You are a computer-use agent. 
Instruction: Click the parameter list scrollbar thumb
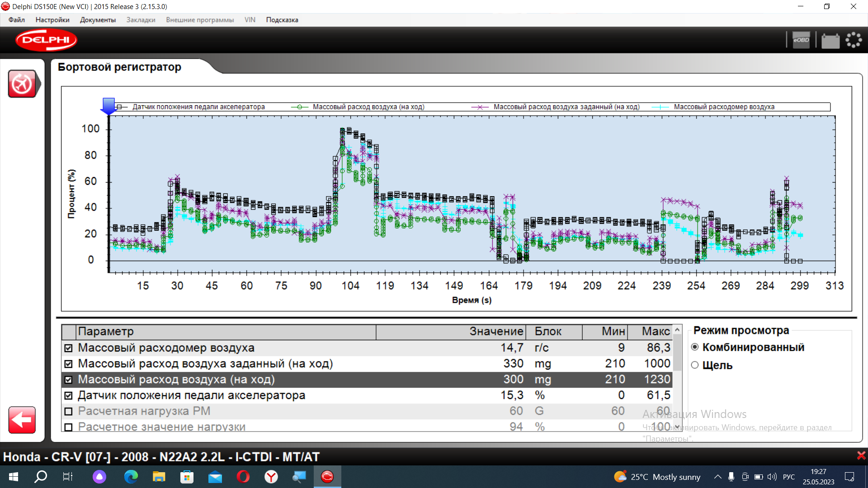(x=677, y=352)
